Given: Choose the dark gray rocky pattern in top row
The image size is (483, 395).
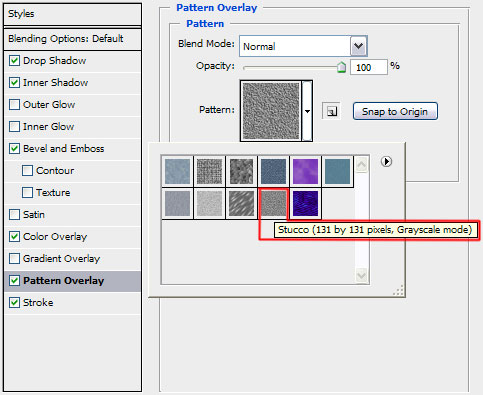Looking at the screenshot, I should click(x=241, y=171).
